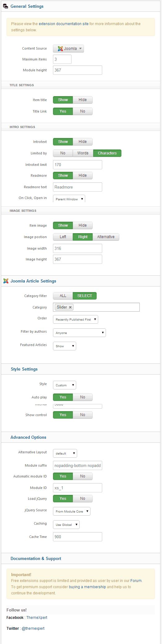Set Title Link to No
This screenshot has height=644, width=162.
tap(83, 111)
